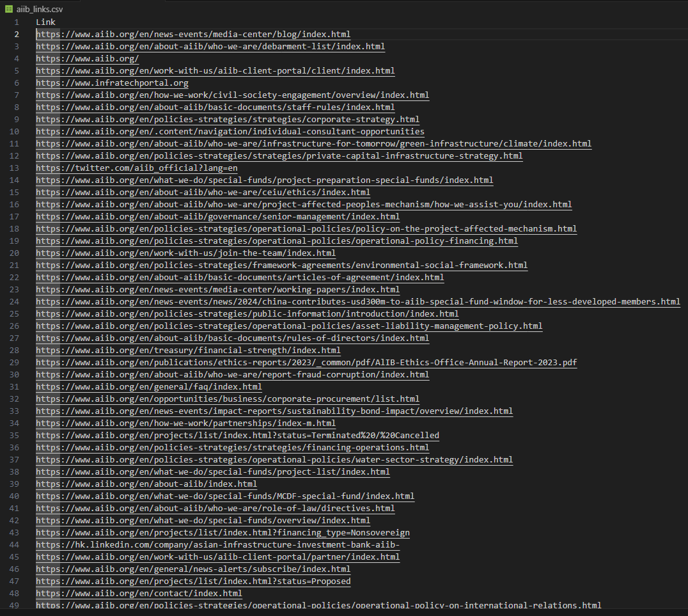Open the infratechportal.org link

point(112,83)
